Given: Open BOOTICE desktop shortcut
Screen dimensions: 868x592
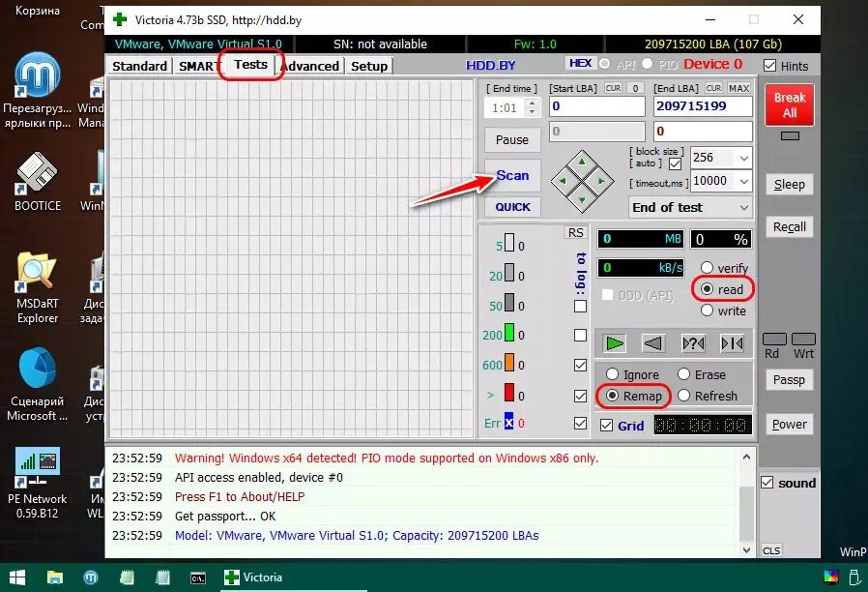Looking at the screenshot, I should pyautogui.click(x=37, y=182).
